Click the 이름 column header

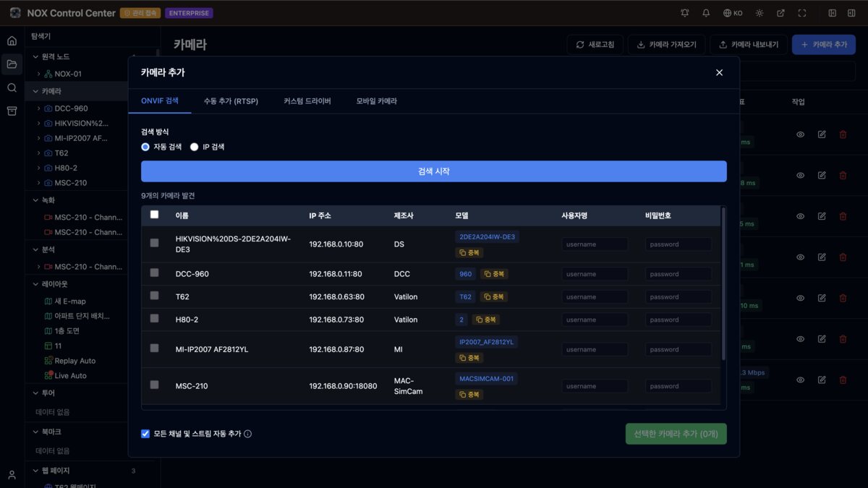click(x=182, y=215)
